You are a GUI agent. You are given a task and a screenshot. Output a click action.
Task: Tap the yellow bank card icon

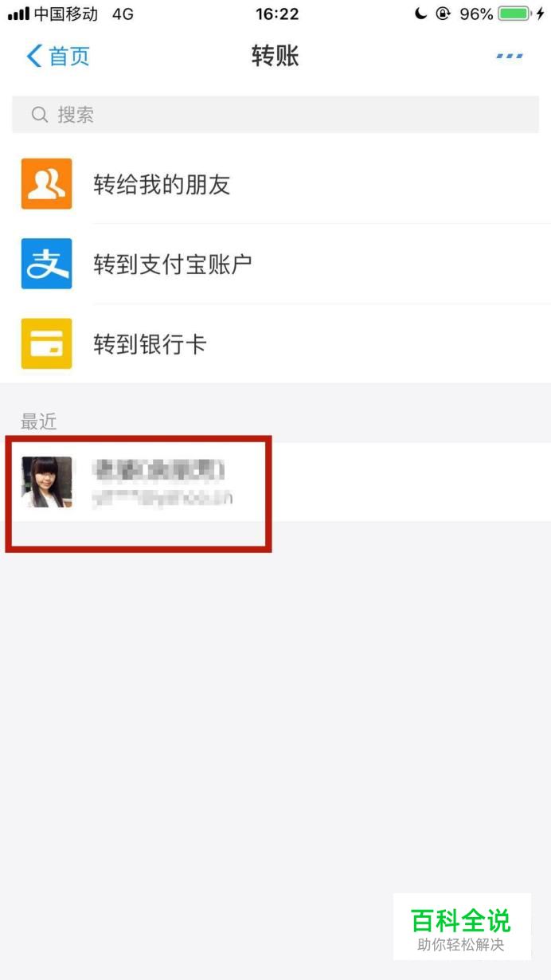point(46,343)
